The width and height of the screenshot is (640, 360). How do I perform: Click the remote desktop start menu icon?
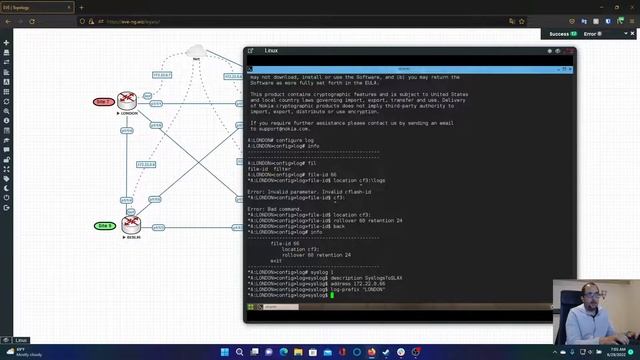(251, 307)
